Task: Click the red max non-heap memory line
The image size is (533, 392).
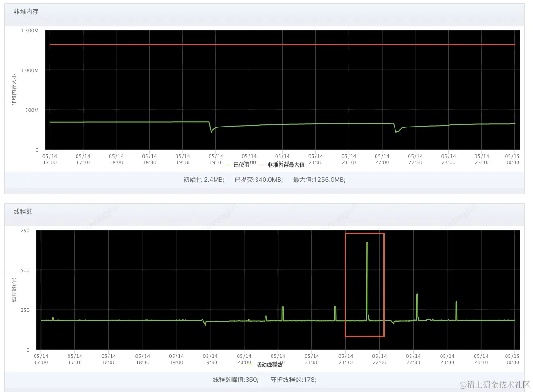Action: tap(282, 45)
